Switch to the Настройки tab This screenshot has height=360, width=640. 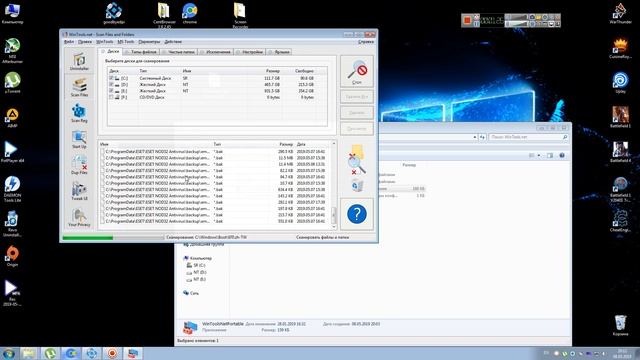pyautogui.click(x=250, y=52)
